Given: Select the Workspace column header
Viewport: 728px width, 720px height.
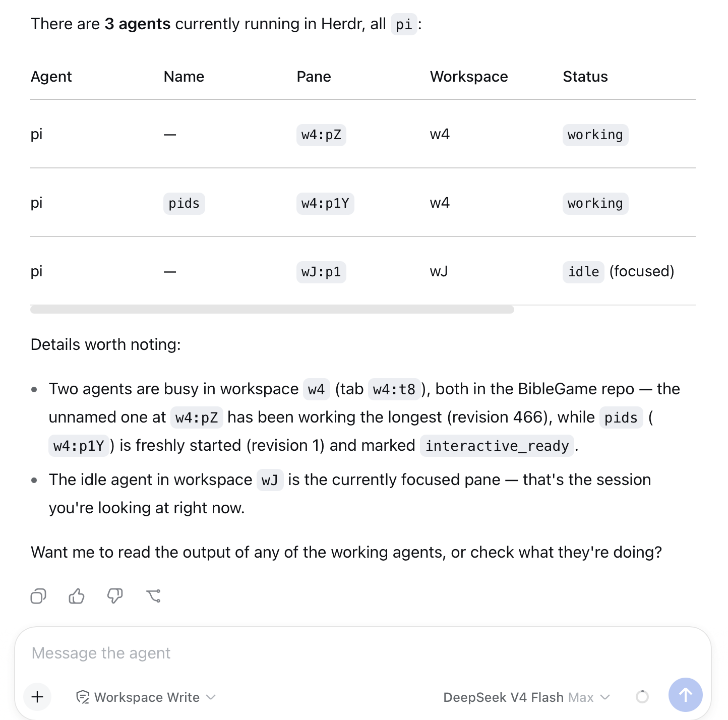Looking at the screenshot, I should pyautogui.click(x=469, y=77).
